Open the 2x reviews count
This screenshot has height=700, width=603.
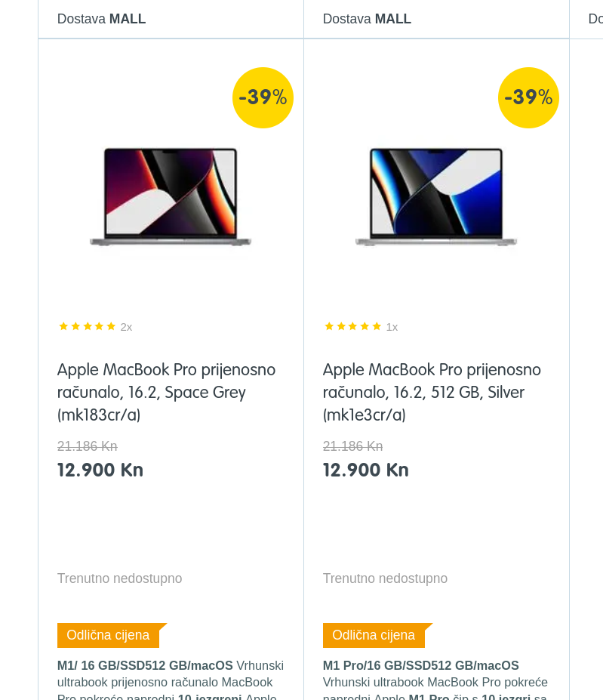(x=126, y=327)
